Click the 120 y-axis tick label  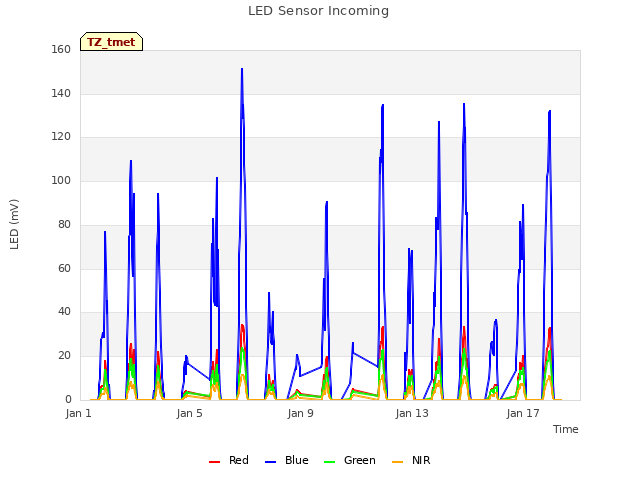coord(61,137)
